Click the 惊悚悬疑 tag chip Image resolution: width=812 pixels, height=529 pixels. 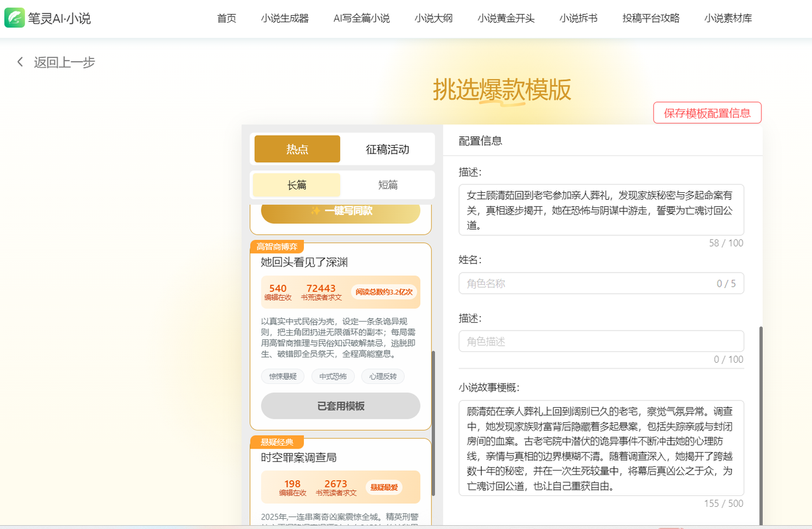283,376
